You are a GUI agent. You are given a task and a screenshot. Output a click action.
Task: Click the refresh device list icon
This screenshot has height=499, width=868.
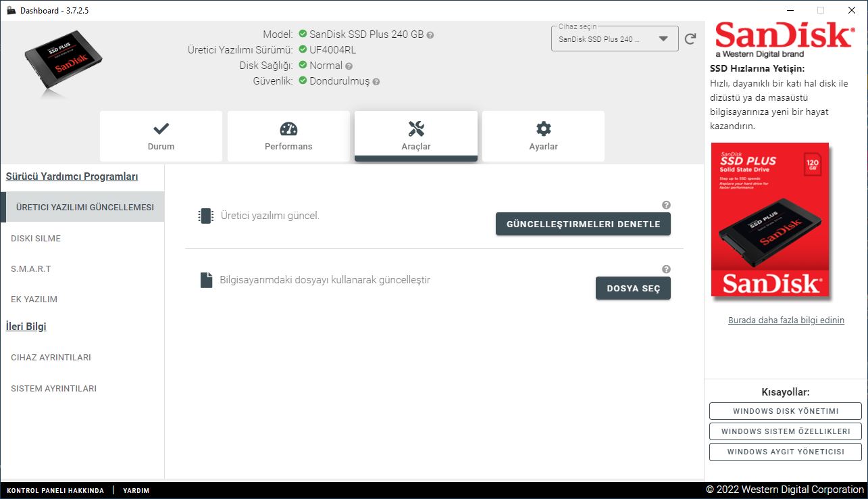click(x=690, y=39)
